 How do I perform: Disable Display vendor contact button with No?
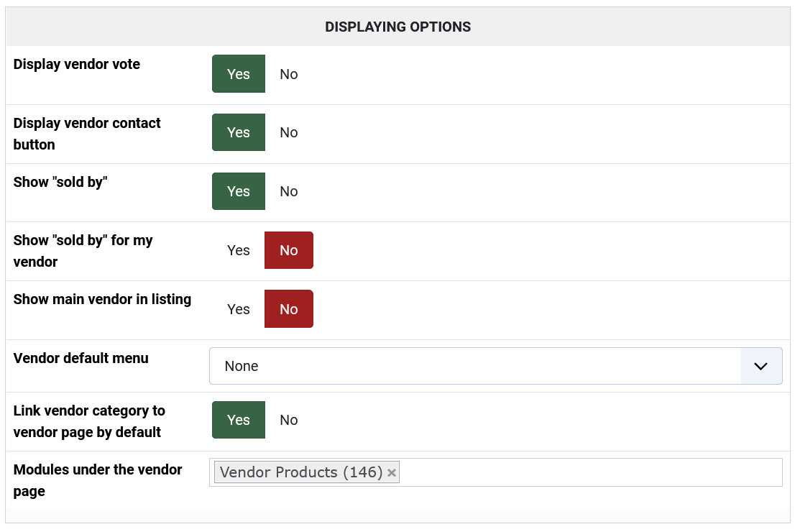pyautogui.click(x=289, y=132)
